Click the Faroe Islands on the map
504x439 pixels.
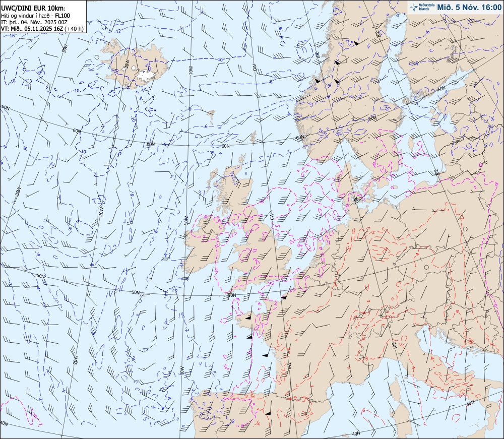click(x=211, y=117)
